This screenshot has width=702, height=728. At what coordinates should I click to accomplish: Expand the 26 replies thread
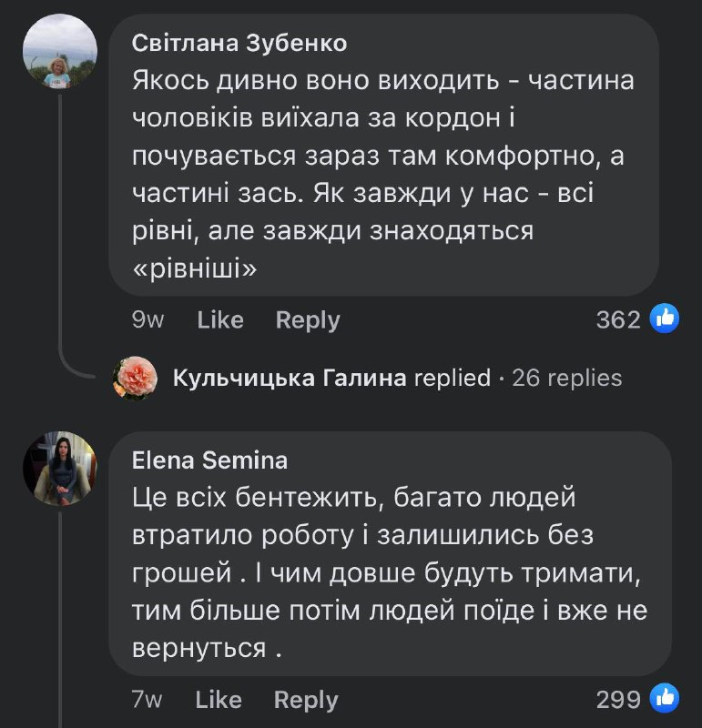click(567, 378)
